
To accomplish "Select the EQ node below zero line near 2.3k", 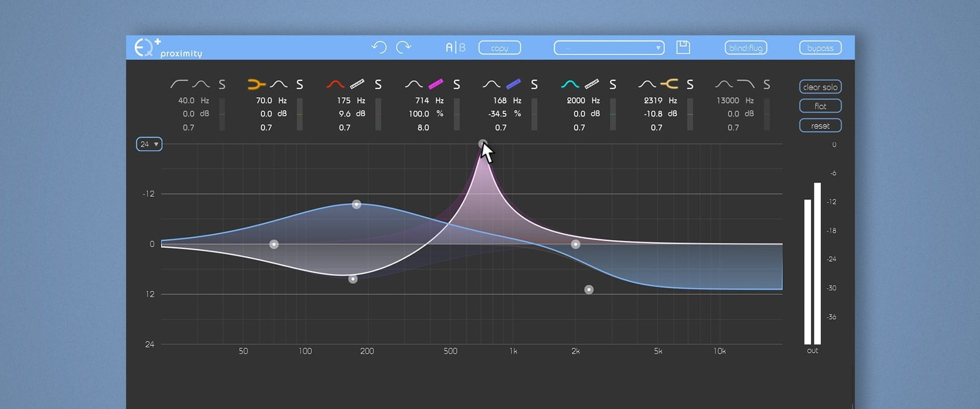I will pos(589,289).
